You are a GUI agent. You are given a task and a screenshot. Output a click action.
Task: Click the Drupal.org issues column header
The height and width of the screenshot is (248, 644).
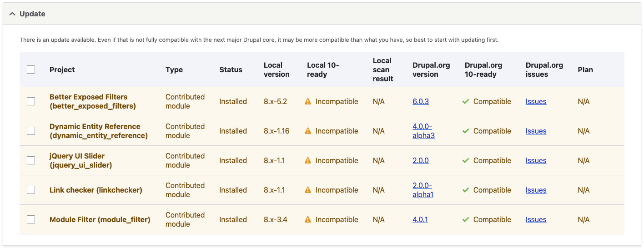(544, 69)
